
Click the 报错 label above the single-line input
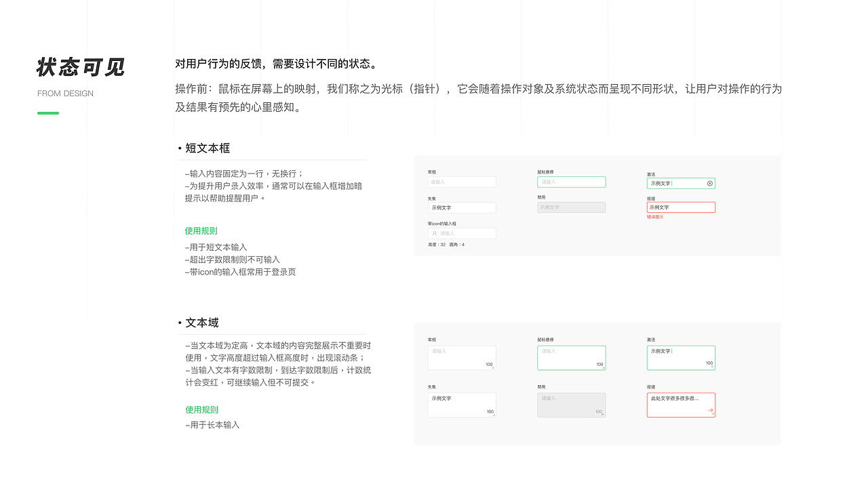pos(651,199)
